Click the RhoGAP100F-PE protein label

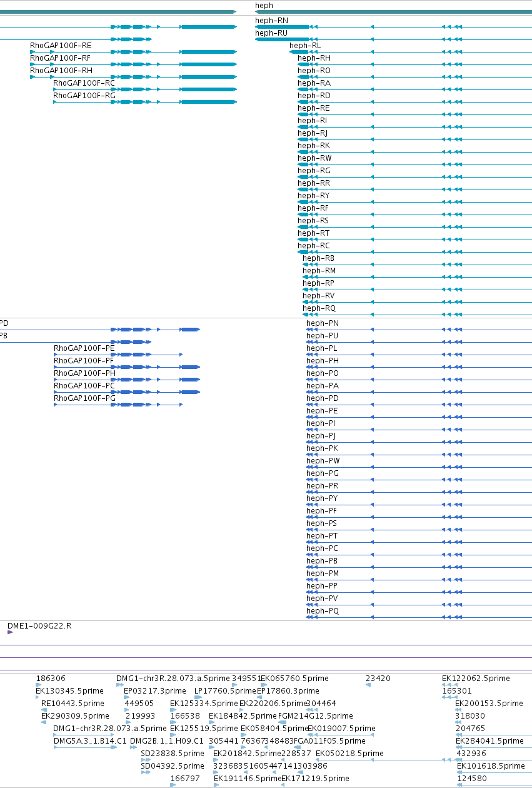(84, 348)
